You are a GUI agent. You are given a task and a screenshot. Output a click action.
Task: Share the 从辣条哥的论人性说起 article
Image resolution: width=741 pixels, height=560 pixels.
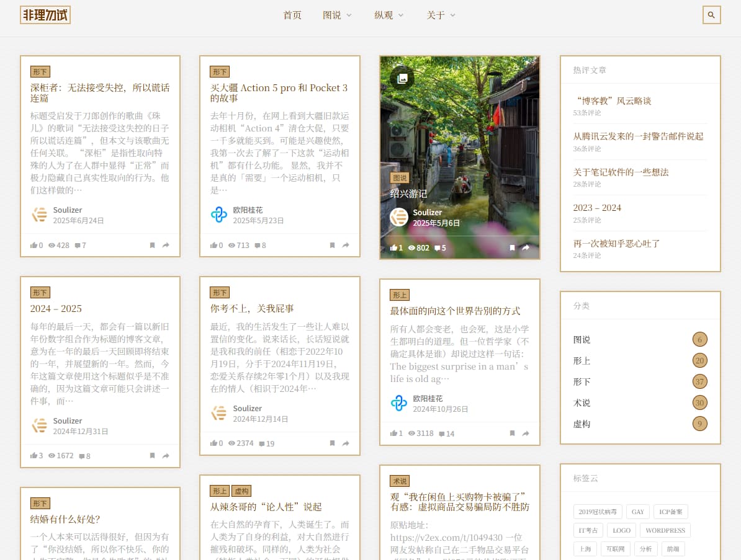[345, 558]
